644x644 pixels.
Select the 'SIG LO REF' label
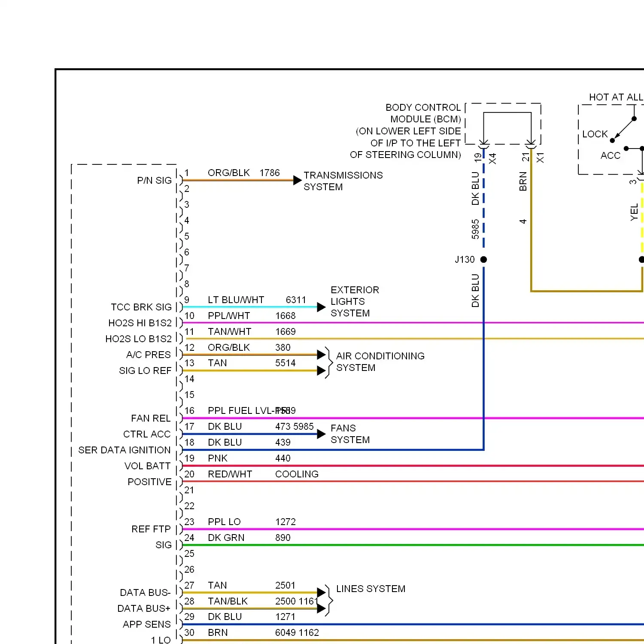pyautogui.click(x=145, y=371)
